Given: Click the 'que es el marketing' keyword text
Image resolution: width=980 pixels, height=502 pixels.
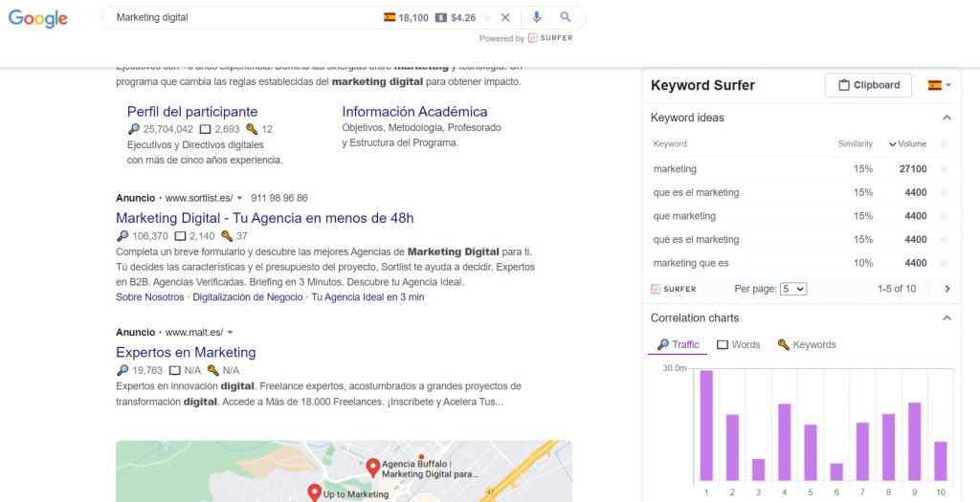Looking at the screenshot, I should click(x=697, y=192).
